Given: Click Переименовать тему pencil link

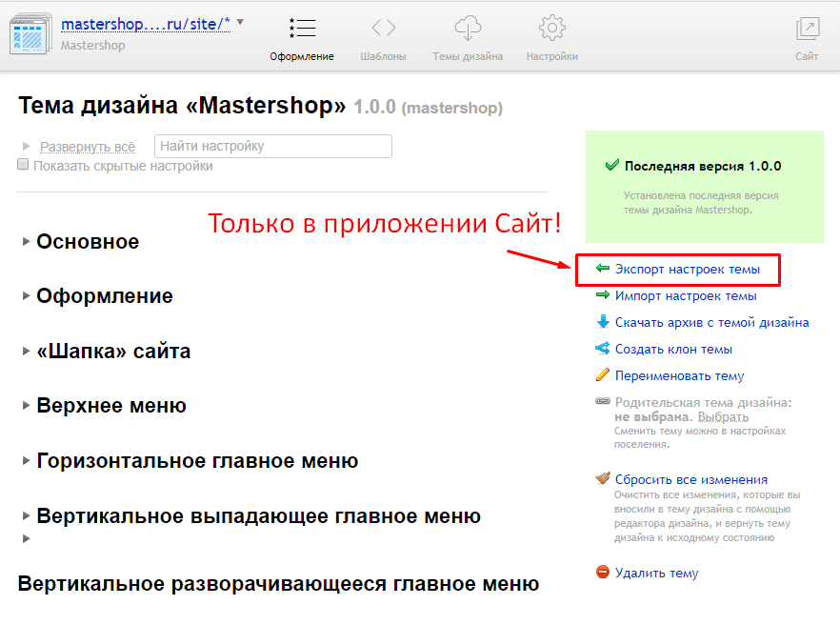Looking at the screenshot, I should pyautogui.click(x=679, y=376).
